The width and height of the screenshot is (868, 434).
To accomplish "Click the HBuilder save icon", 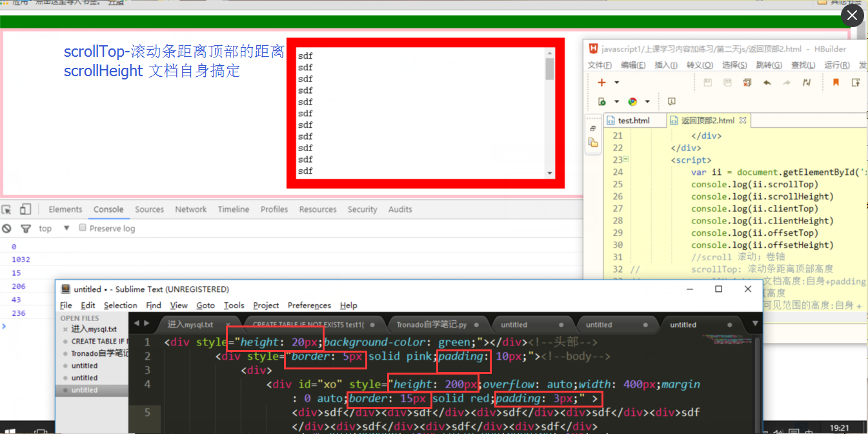I will [707, 83].
